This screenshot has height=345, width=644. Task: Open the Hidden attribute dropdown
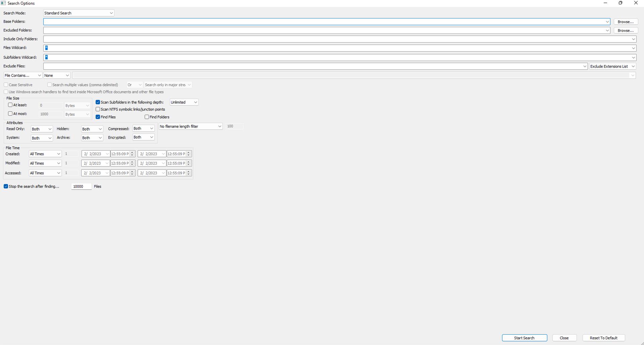(92, 129)
